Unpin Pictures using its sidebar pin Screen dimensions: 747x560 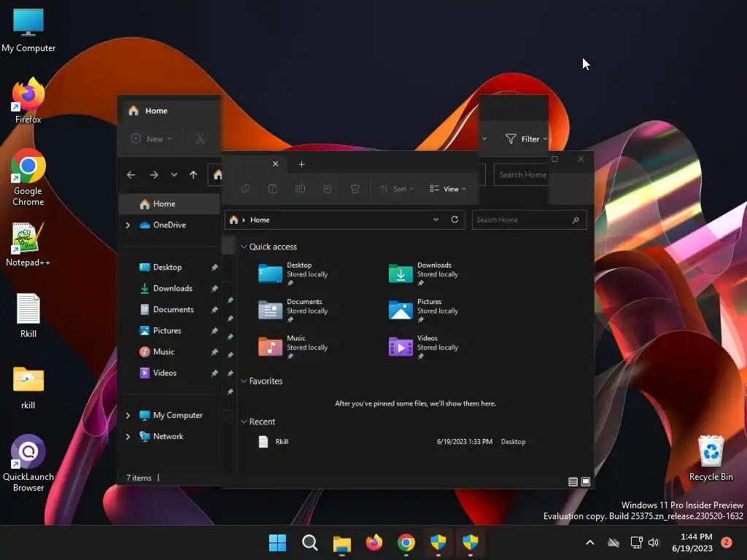click(x=214, y=331)
